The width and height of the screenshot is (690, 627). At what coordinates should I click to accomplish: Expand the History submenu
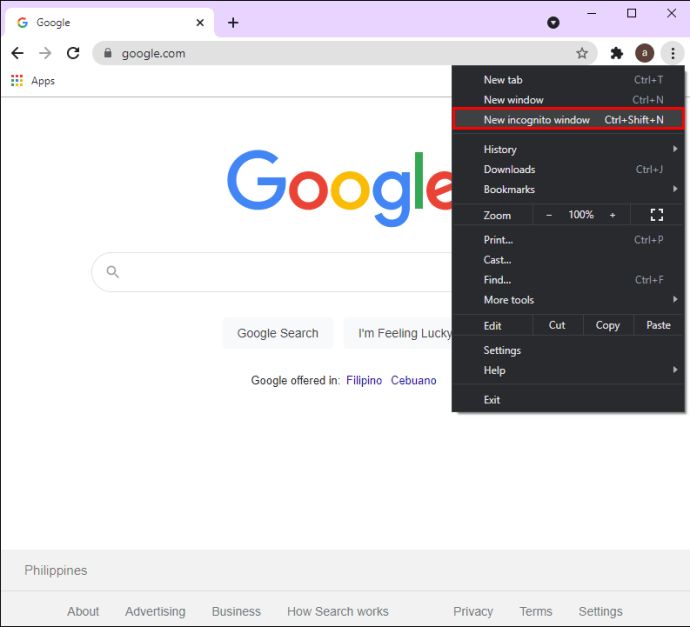coord(568,149)
